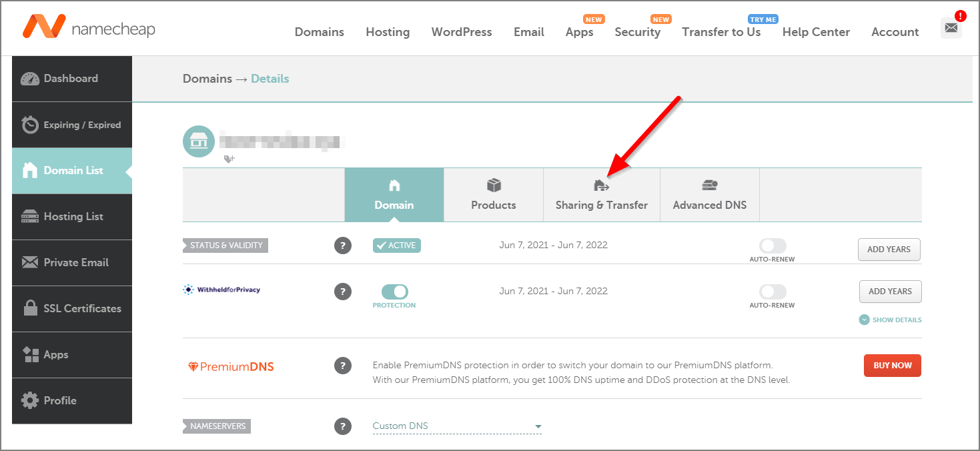
Task: Click help icon for WithheldforPrivacy row
Action: (x=342, y=292)
